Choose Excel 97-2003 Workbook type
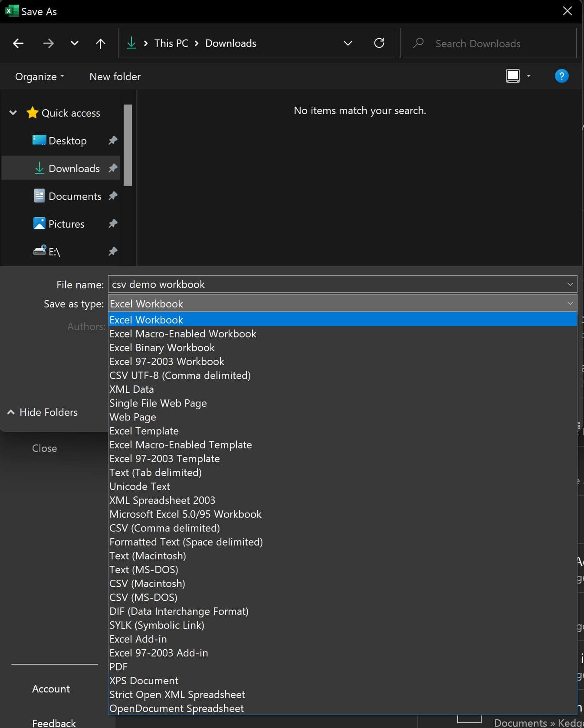The image size is (584, 728). tap(342, 362)
